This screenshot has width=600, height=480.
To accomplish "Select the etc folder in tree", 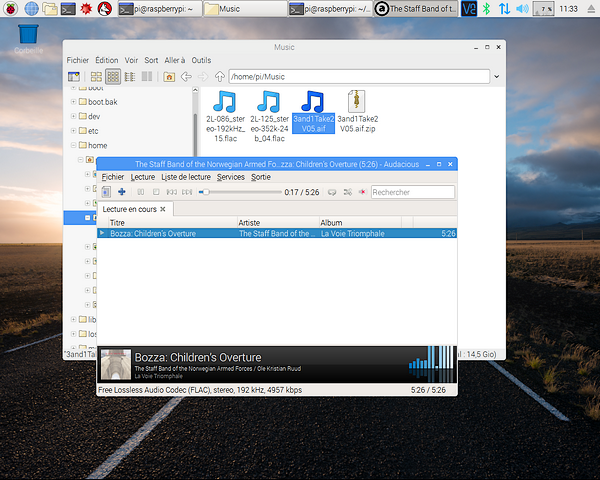I will 89,131.
